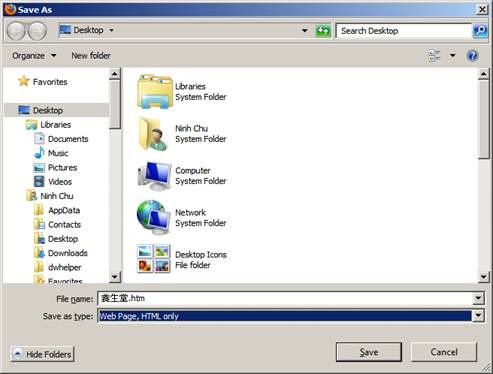Image resolution: width=493 pixels, height=374 pixels.
Task: Select the Libraries system folder icon
Action: pyautogui.click(x=155, y=91)
